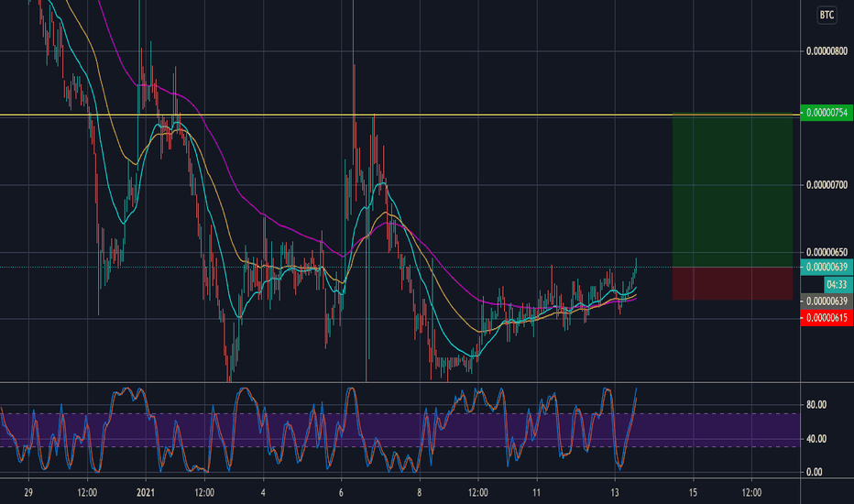The height and width of the screenshot is (504, 854).
Task: Click the BTC currency label button
Action: click(x=827, y=15)
